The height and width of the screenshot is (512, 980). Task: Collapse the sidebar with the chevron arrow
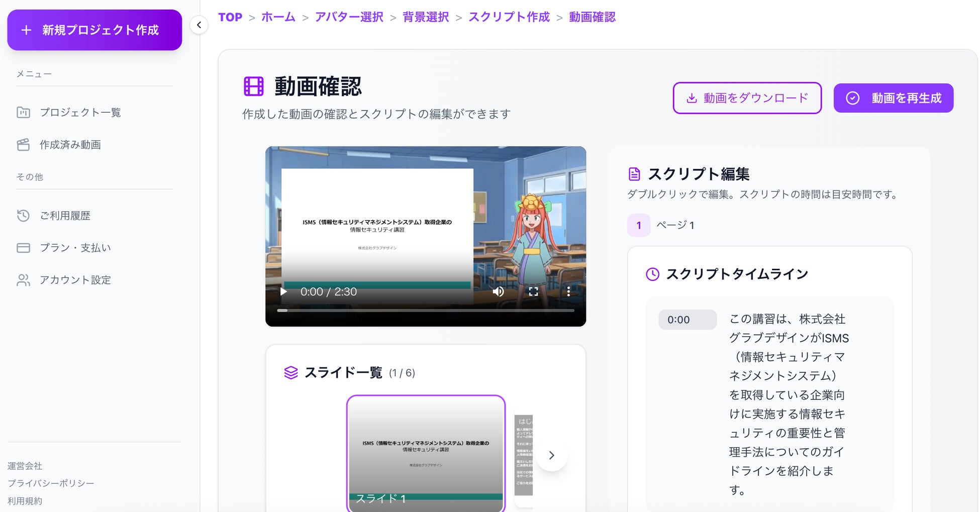199,25
